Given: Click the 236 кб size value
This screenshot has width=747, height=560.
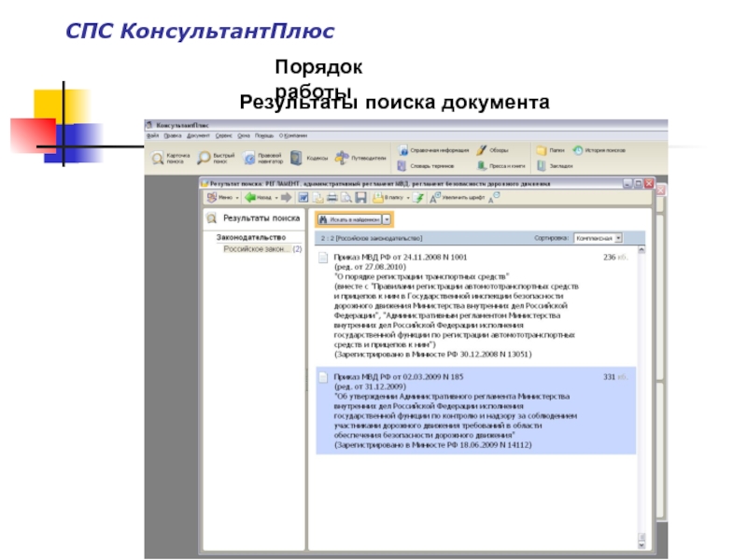Looking at the screenshot, I should [x=615, y=258].
